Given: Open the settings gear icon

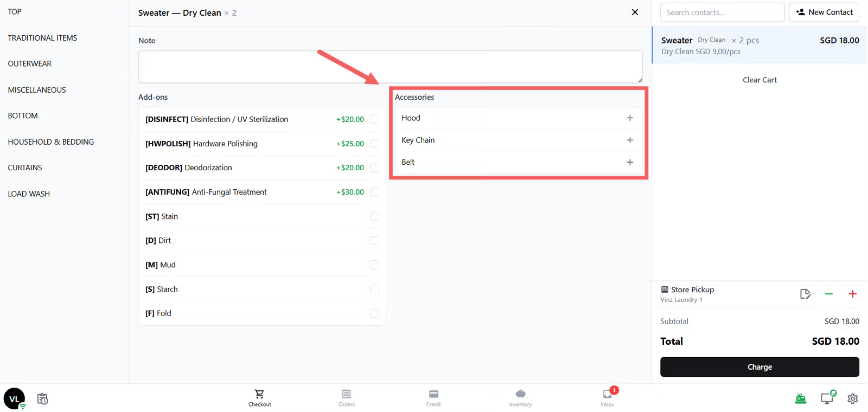Looking at the screenshot, I should tap(853, 398).
